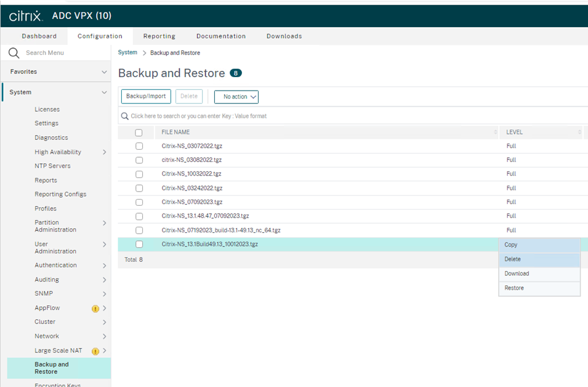Check the Citrix-NS_13.1.48.47_07092023.tgz checkbox
Viewport: 588px width, 387px height.
tap(139, 216)
